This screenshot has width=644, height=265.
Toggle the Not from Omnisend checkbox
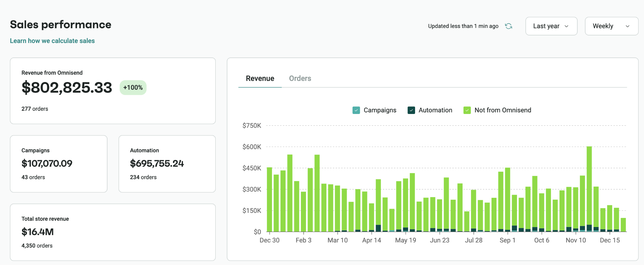pos(467,110)
